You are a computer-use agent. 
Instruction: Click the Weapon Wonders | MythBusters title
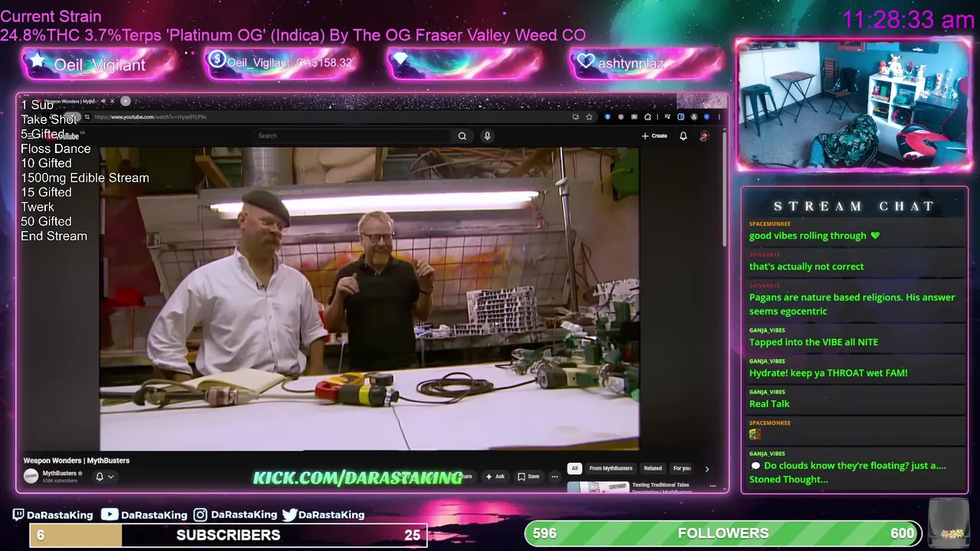77,461
